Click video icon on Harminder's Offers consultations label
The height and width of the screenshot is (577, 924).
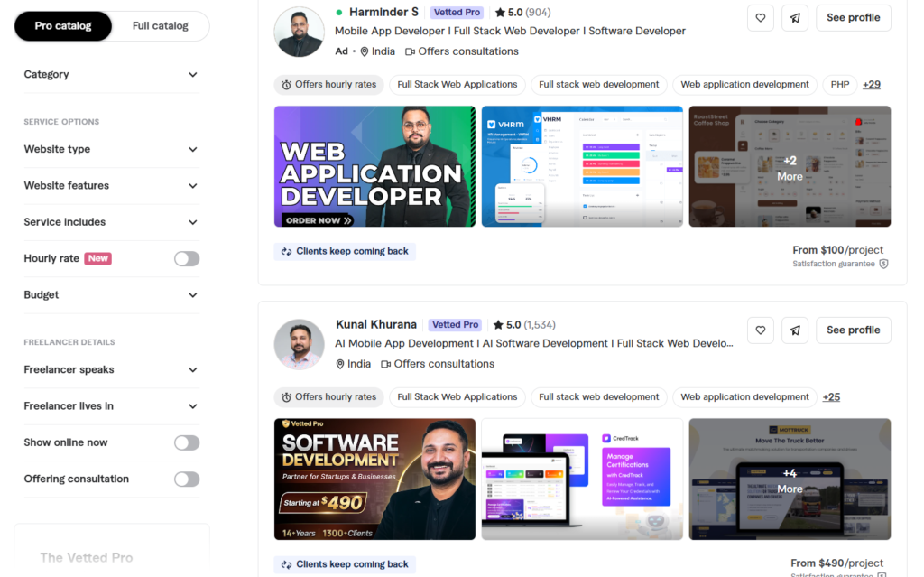click(x=411, y=51)
